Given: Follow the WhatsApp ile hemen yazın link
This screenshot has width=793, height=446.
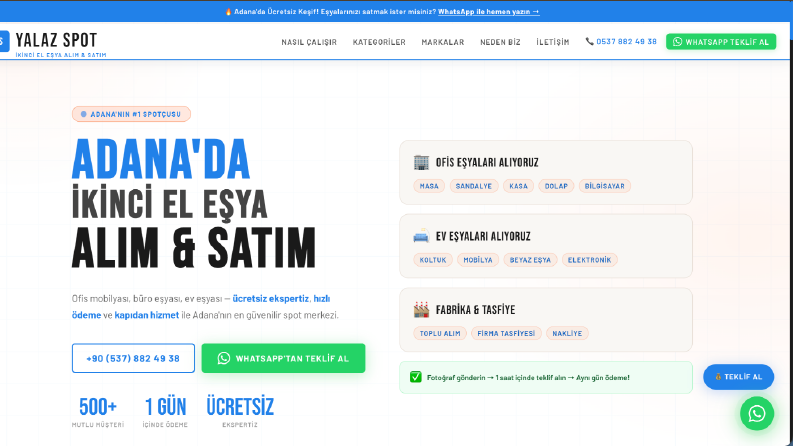Looking at the screenshot, I should click(x=489, y=12).
